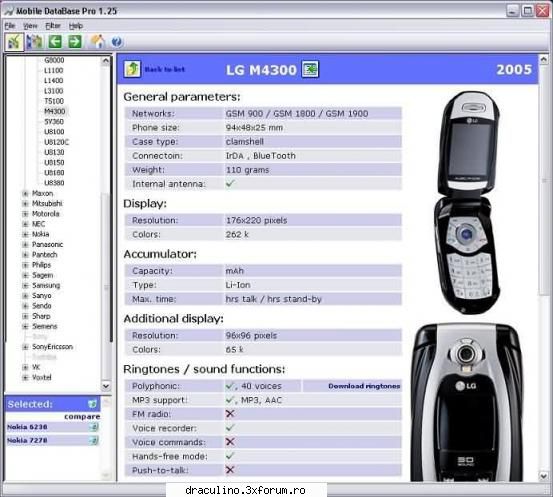Expand the Mitsubishi tree node
This screenshot has width=553, height=497.
pyautogui.click(x=25, y=204)
